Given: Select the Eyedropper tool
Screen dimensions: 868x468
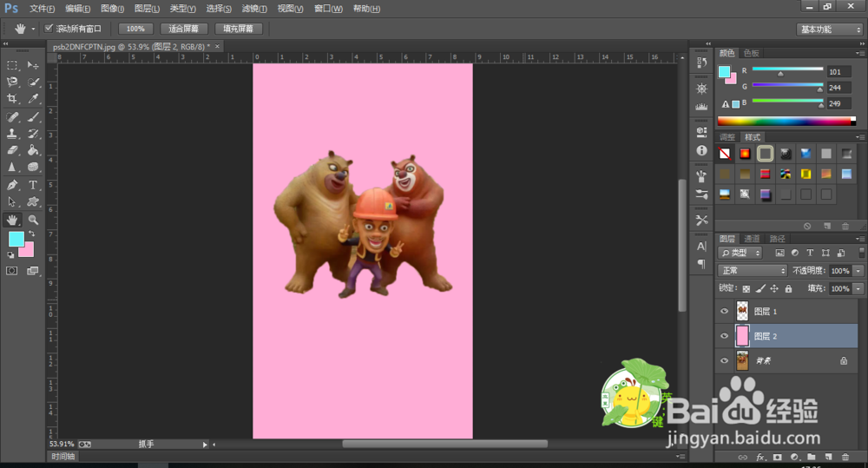Looking at the screenshot, I should tap(33, 99).
